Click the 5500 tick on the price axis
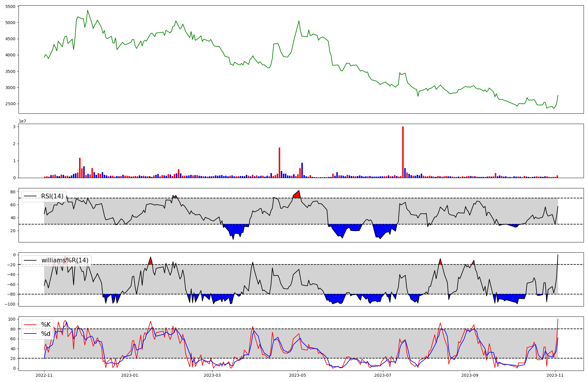 [10, 6]
